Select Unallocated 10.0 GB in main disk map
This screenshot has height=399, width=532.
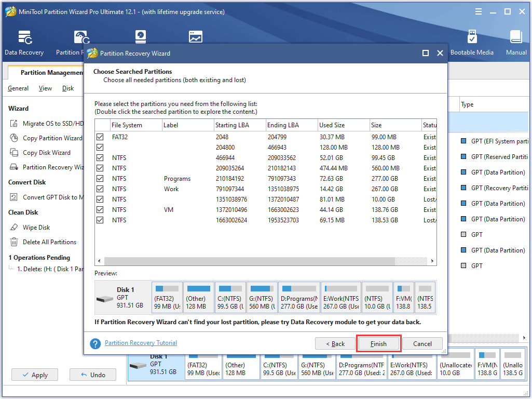[x=455, y=365]
